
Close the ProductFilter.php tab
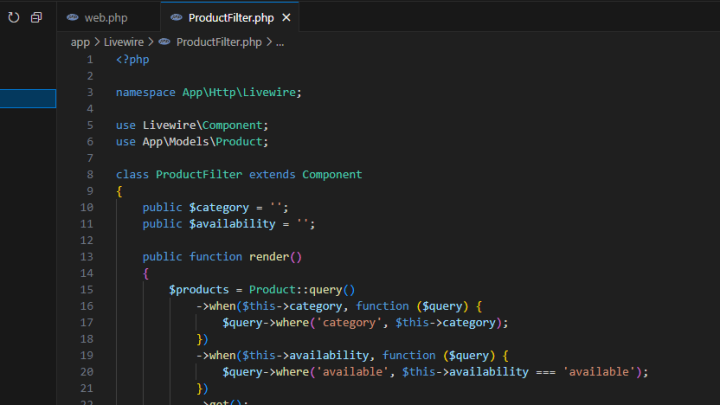point(287,17)
